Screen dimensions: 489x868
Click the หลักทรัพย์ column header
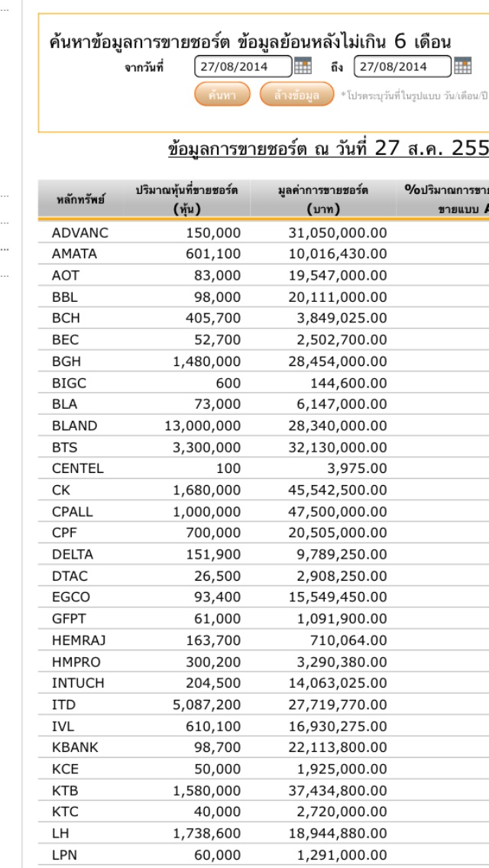coord(80,200)
